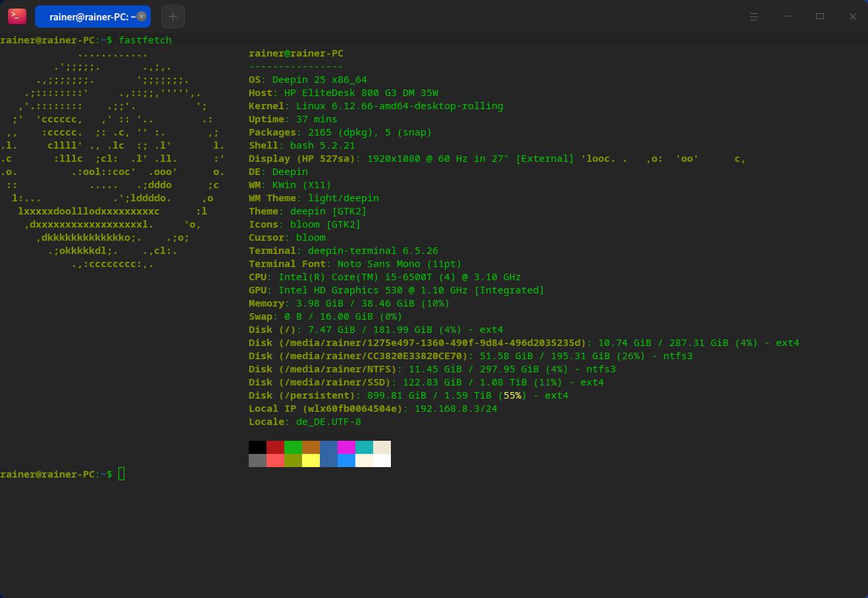
Task: Click the 'HP EliteDesk 800 G3 DM 35W' host text
Action: 361,93
